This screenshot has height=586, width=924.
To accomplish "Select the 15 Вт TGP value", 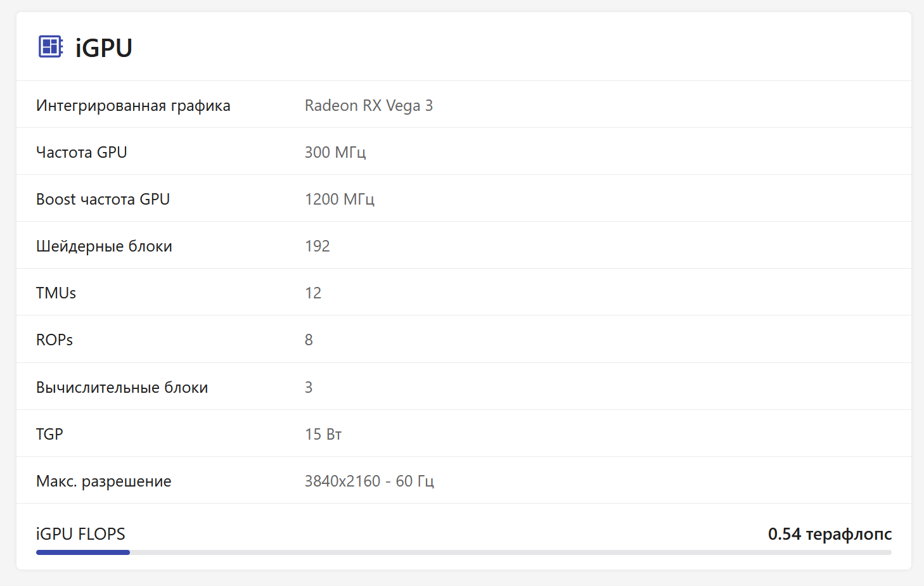I will [x=323, y=434].
